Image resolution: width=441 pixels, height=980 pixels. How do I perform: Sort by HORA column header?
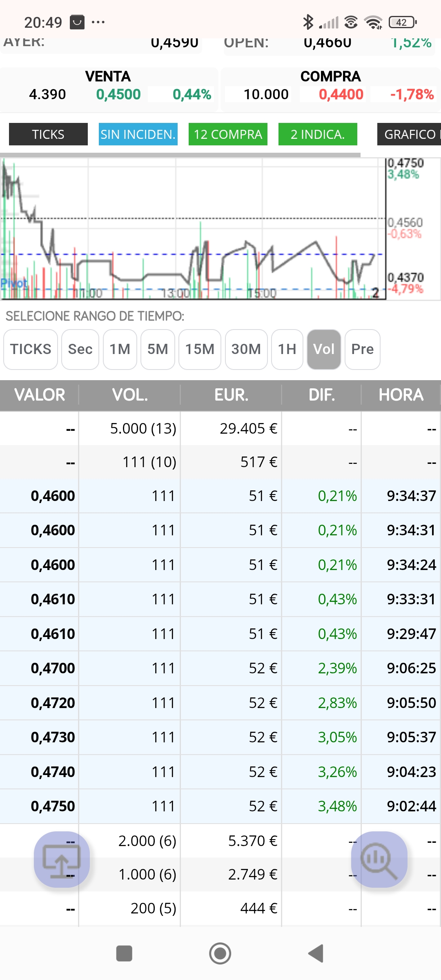pyautogui.click(x=401, y=395)
